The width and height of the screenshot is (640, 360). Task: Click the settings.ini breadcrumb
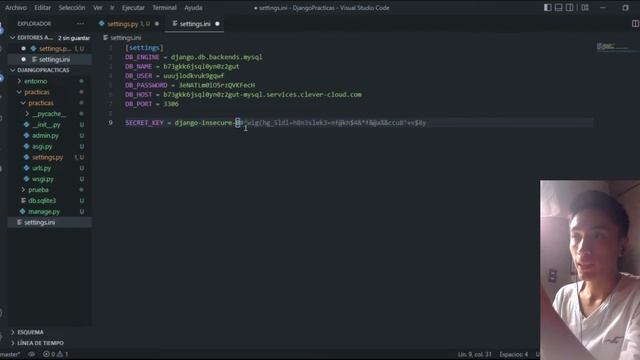click(125, 38)
